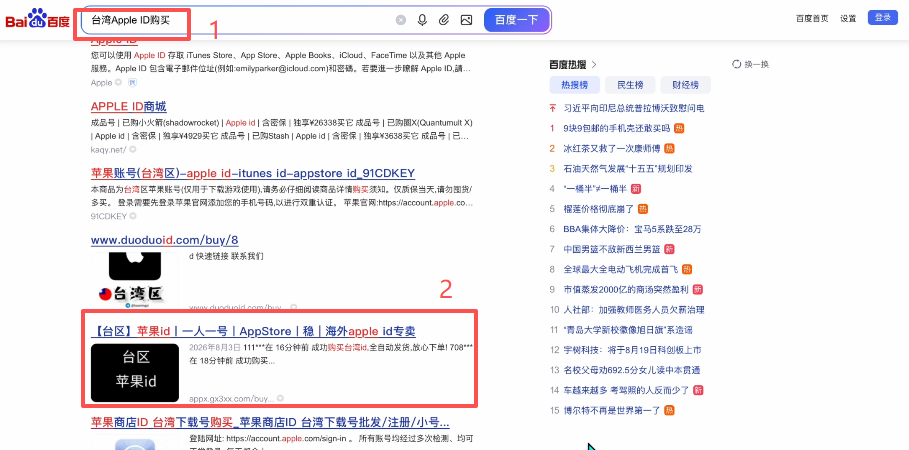Click 热 badge beside 博尔特不再是世界第一了
This screenshot has height=450, width=909.
(669, 411)
